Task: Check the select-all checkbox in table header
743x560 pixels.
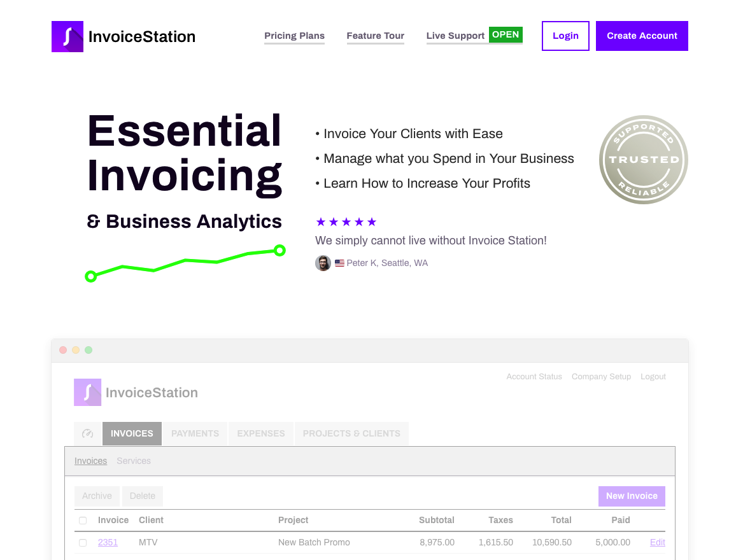Action: coord(82,520)
